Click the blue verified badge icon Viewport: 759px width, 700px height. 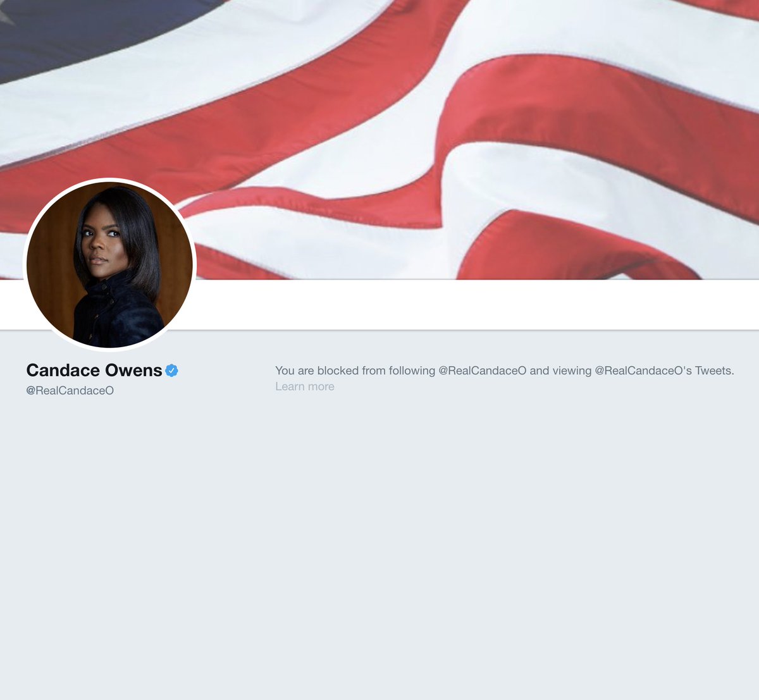pos(171,371)
